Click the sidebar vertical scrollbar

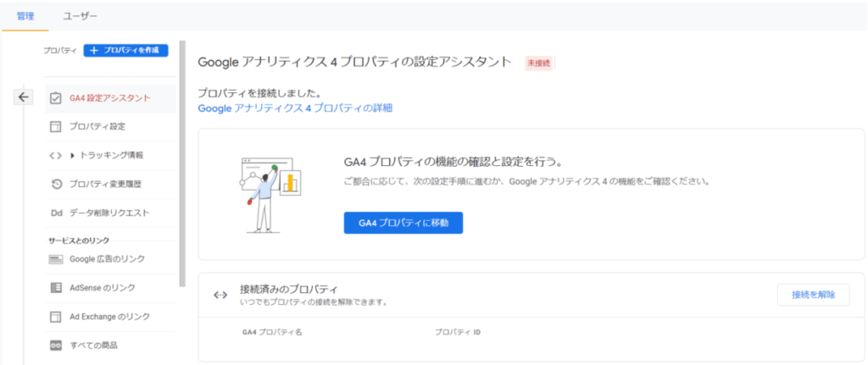coord(182,163)
